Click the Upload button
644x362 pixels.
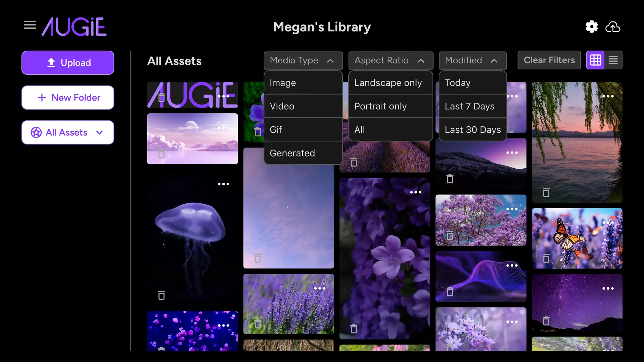coord(68,63)
